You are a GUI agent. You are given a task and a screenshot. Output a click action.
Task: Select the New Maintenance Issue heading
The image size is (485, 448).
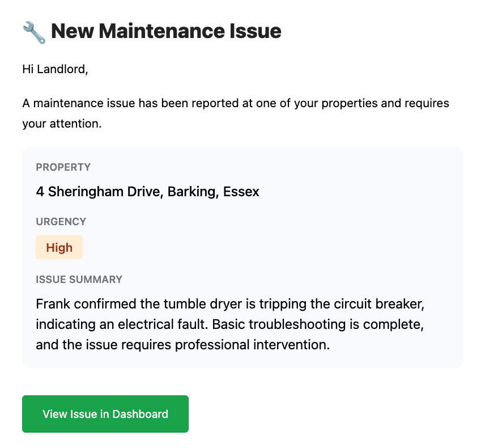coord(166,31)
